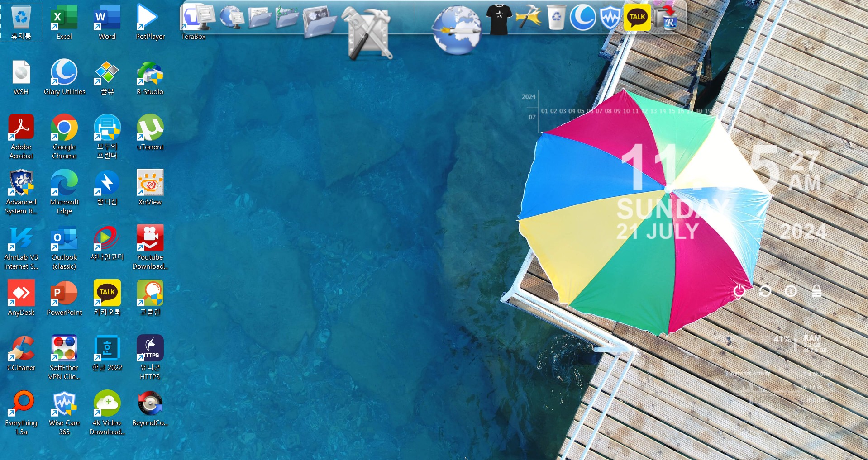
Task: Launch the SoftEther VPN Client desktop shortcut
Action: (64, 357)
